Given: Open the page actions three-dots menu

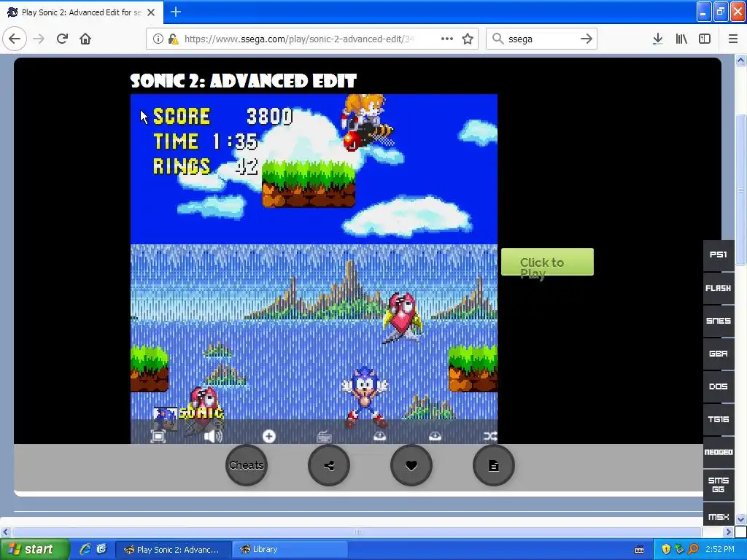Looking at the screenshot, I should click(447, 39).
